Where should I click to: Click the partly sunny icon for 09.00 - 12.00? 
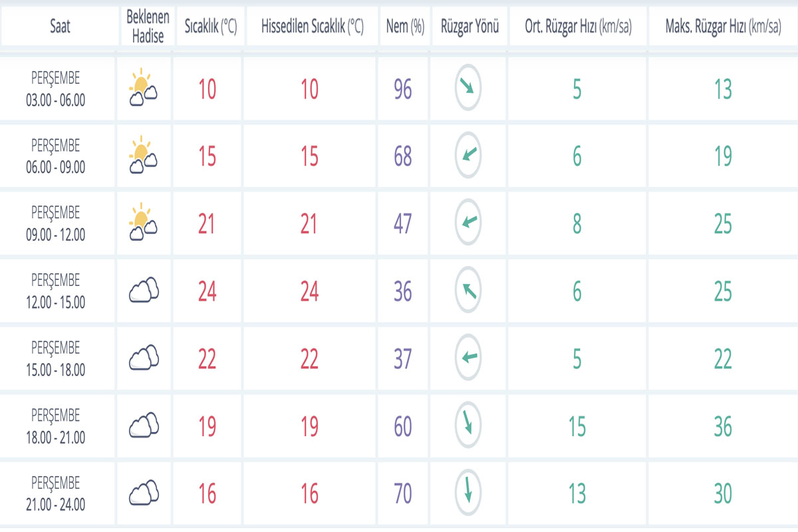click(x=143, y=224)
